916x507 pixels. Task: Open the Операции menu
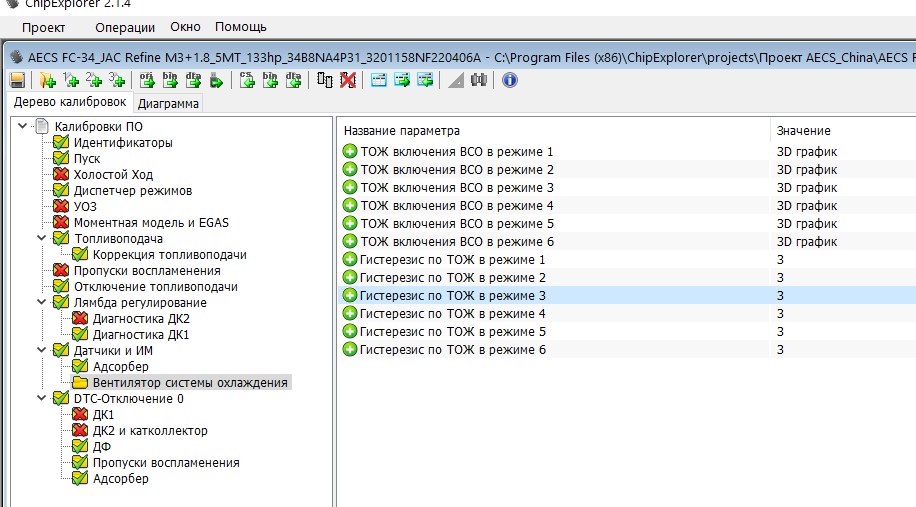pyautogui.click(x=125, y=27)
